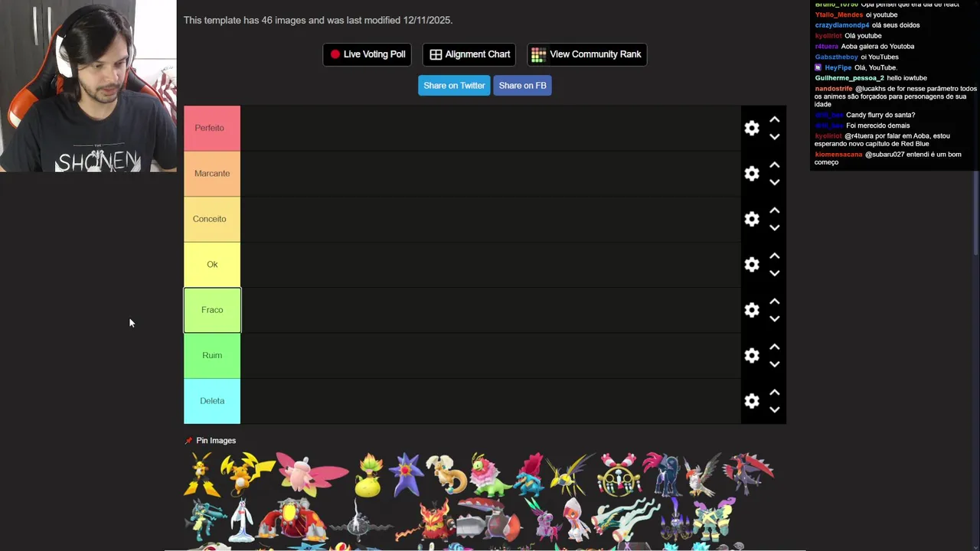This screenshot has width=980, height=551.
Task: Move Marcante row down with arrow
Action: [x=775, y=182]
